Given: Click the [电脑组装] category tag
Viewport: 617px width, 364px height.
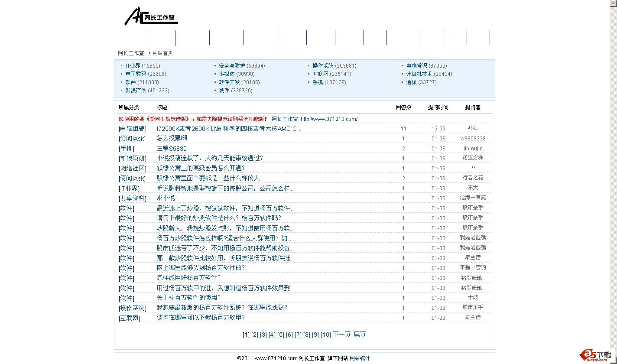Looking at the screenshot, I should 133,129.
